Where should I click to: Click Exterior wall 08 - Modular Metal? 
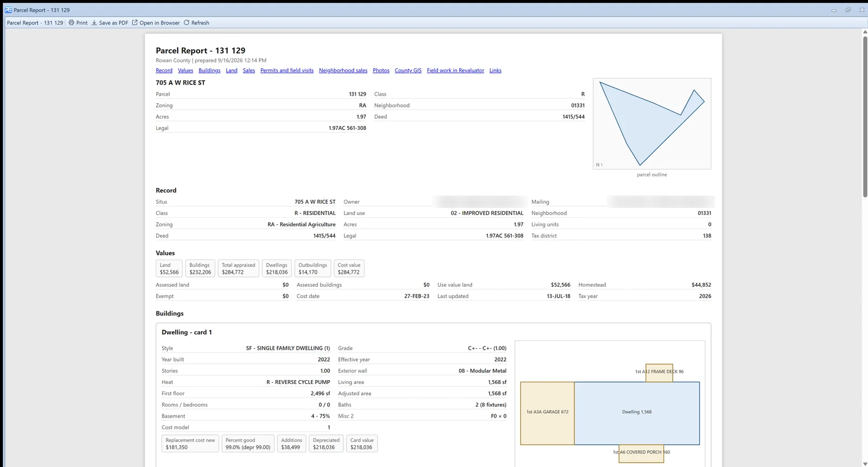482,371
